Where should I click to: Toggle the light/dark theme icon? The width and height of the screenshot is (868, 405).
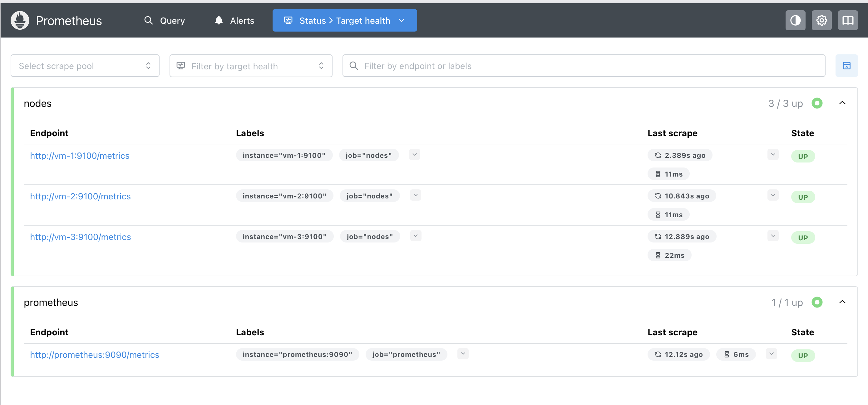pyautogui.click(x=795, y=21)
